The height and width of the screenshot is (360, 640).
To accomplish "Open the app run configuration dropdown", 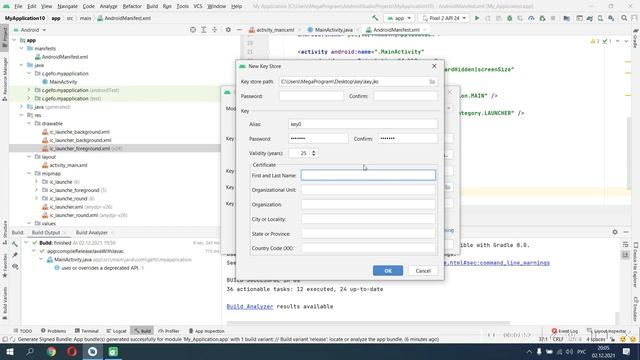I will pyautogui.click(x=399, y=18).
